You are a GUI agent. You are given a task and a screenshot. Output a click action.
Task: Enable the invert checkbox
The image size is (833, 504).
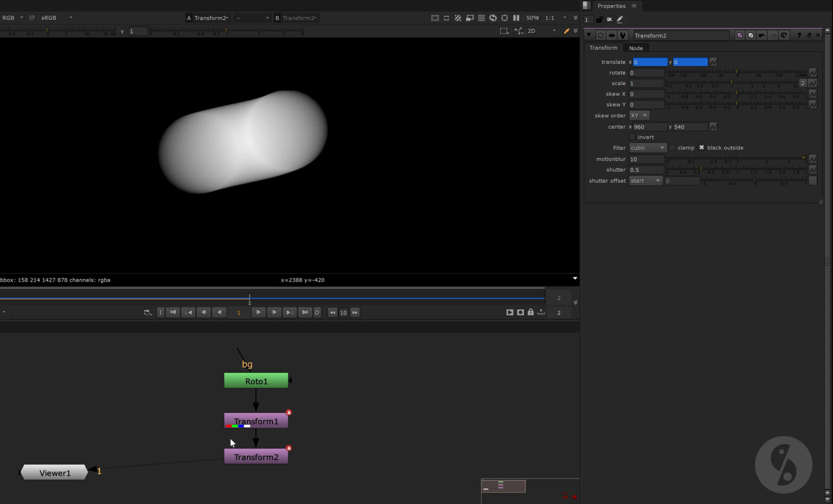[x=632, y=137]
